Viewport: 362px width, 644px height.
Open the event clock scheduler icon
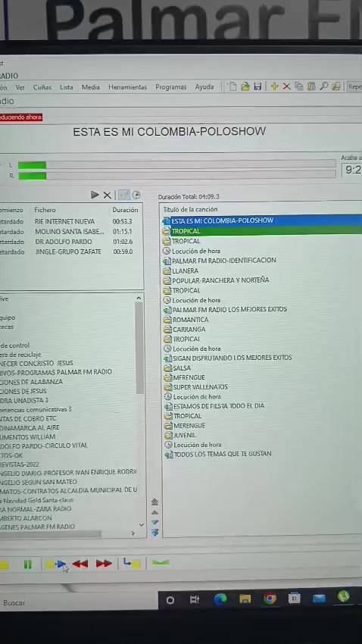click(136, 195)
